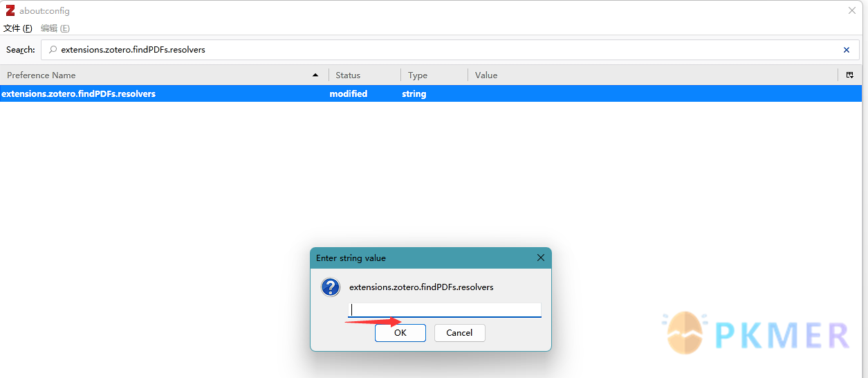This screenshot has width=868, height=378.
Task: Click the search magnifier icon
Action: [53, 50]
